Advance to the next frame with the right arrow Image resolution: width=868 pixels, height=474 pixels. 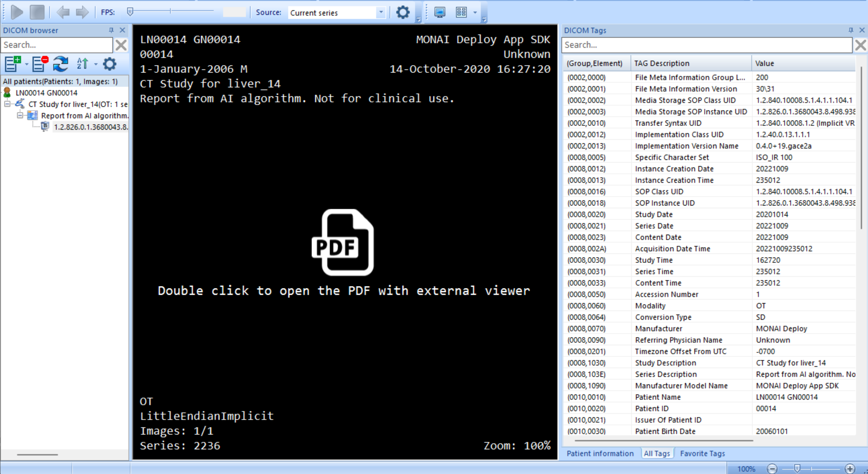tap(82, 12)
